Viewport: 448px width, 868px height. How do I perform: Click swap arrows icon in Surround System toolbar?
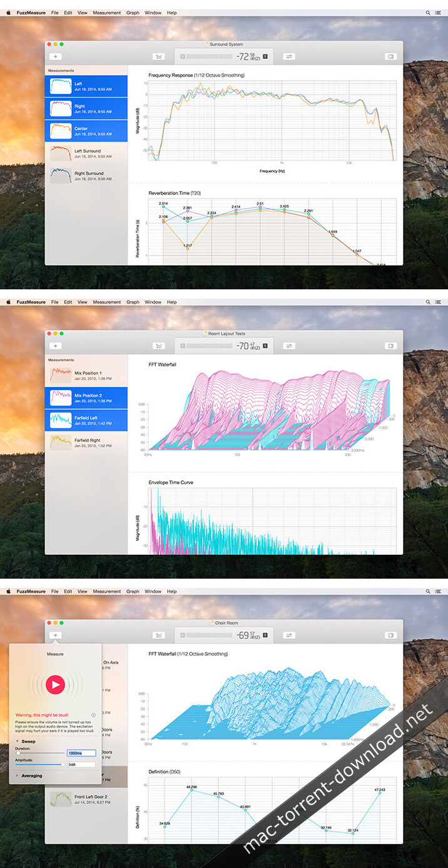point(289,56)
